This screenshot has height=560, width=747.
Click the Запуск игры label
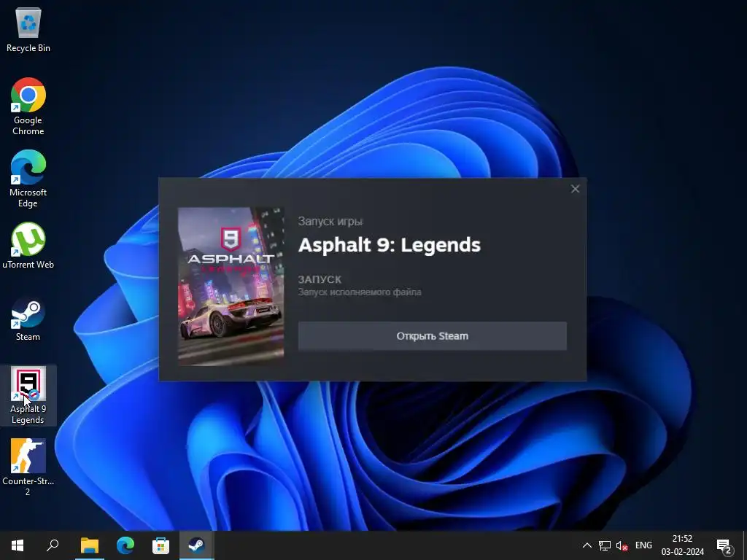(330, 222)
